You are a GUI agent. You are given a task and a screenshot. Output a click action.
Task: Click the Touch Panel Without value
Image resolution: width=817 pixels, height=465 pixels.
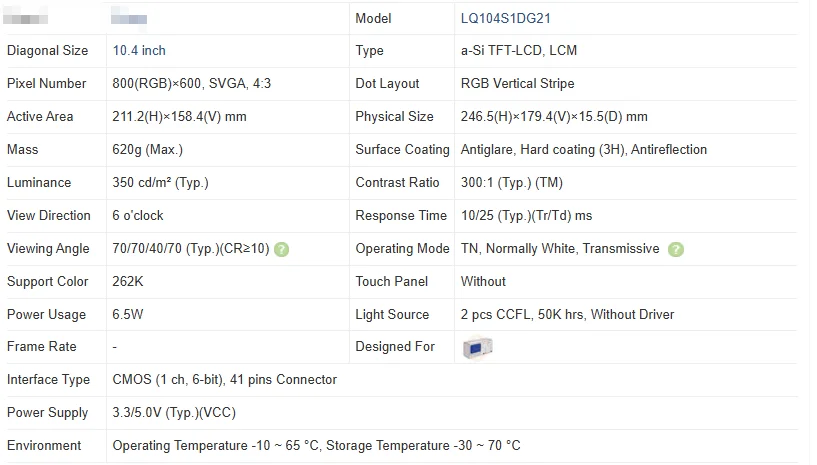[x=483, y=282]
